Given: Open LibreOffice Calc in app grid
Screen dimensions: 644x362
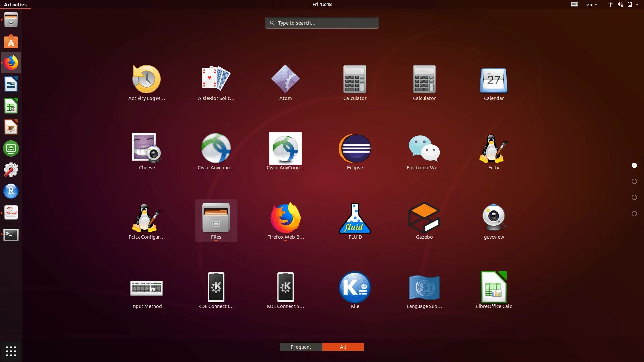Looking at the screenshot, I should (494, 288).
